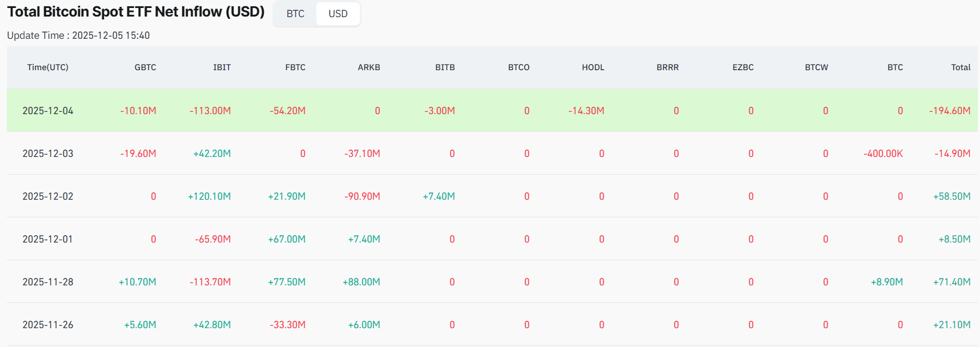Select the BITB column header
Image resolution: width=980 pixels, height=347 pixels.
pos(444,67)
